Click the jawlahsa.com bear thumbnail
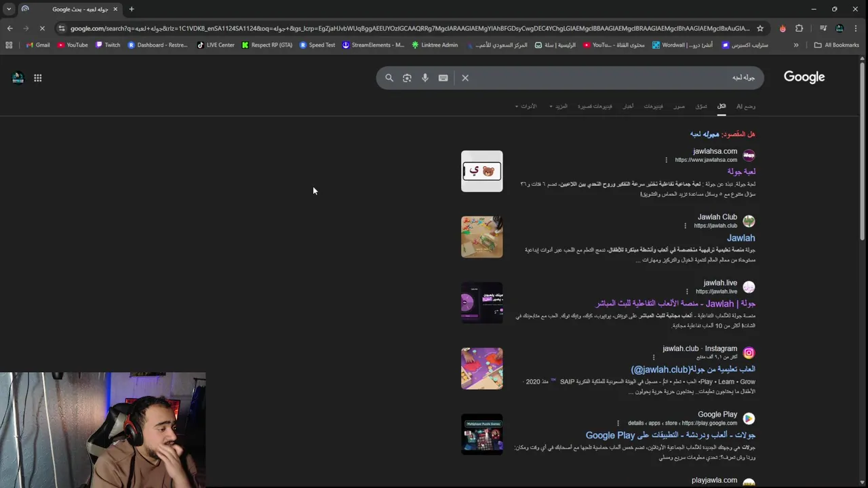The image size is (868, 488). (x=482, y=171)
